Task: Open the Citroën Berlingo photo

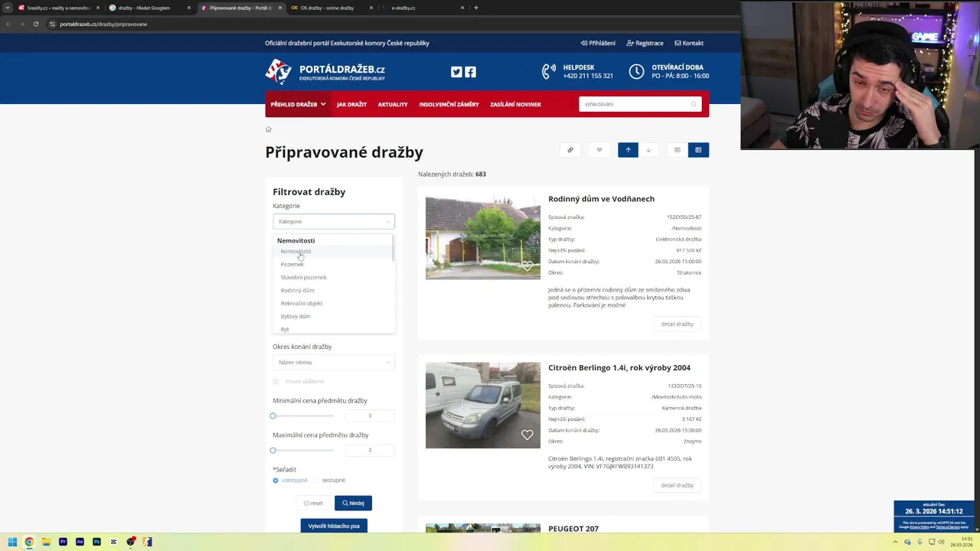Action: 483,406
